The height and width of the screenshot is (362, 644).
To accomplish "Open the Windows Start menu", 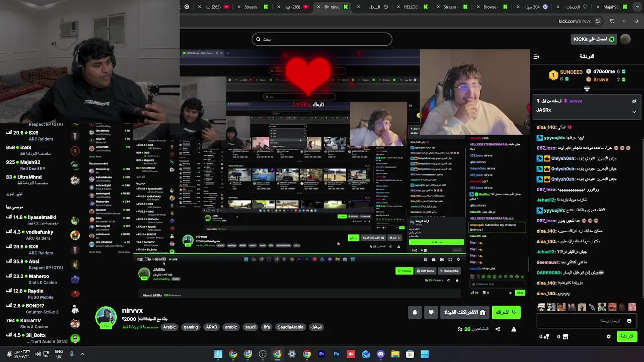I will coord(425,354).
